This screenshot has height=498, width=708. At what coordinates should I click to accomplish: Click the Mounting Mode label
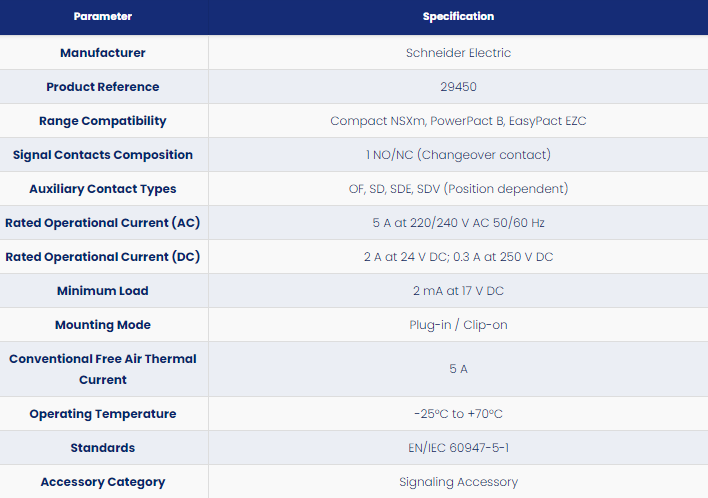click(x=102, y=325)
